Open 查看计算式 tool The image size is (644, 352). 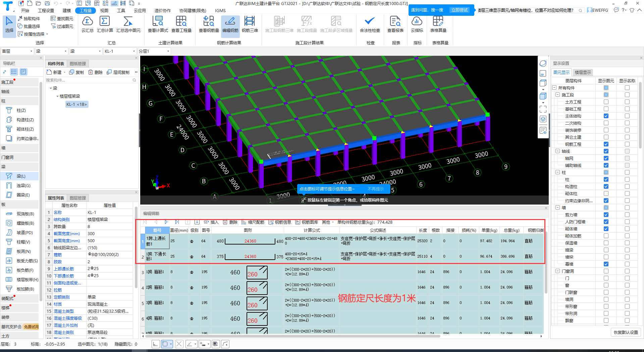click(x=158, y=24)
